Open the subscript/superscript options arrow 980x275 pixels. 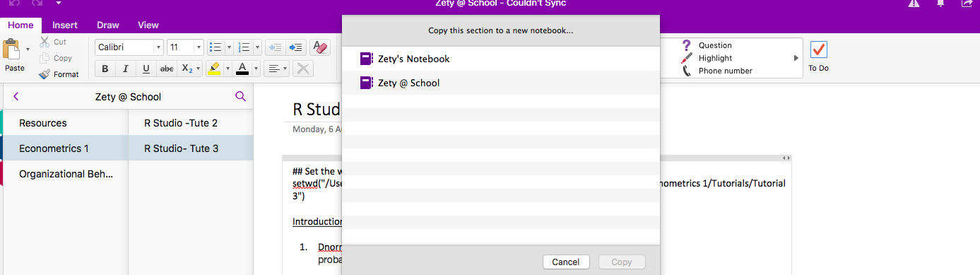(199, 69)
